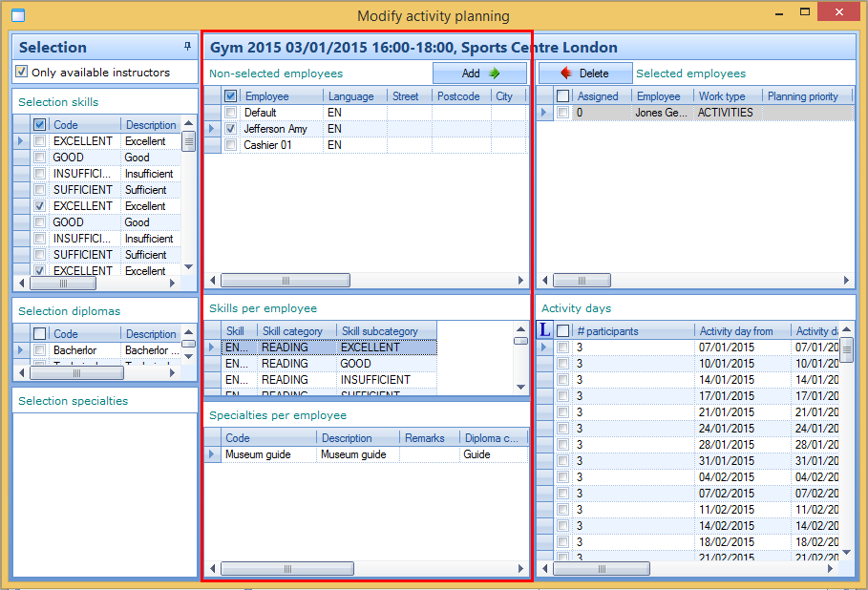
Task: Click the Activity days vertical scrollbar thumb
Action: pos(847,350)
